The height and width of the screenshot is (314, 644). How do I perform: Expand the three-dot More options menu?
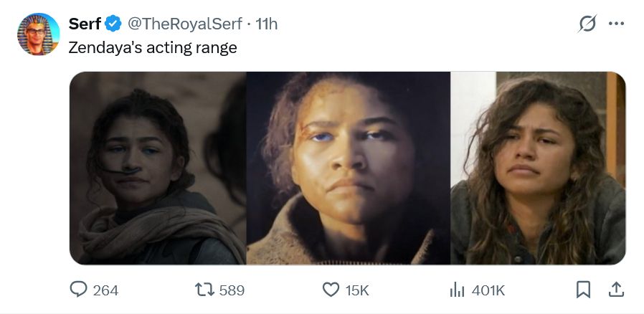point(616,24)
